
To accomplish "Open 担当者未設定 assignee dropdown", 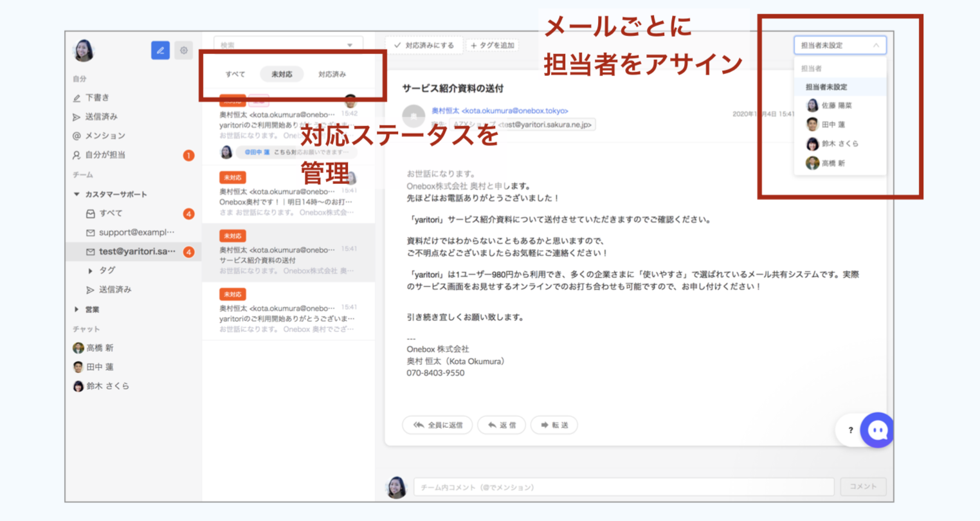I will click(840, 45).
